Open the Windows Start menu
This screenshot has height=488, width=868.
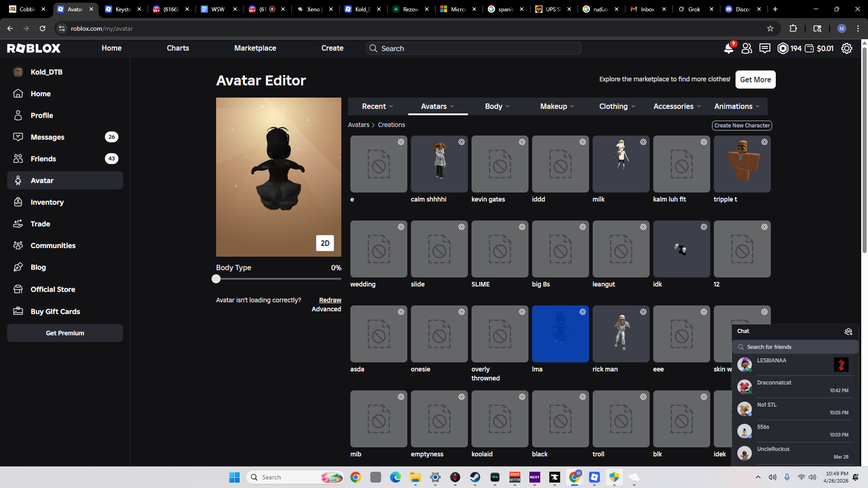(234, 477)
